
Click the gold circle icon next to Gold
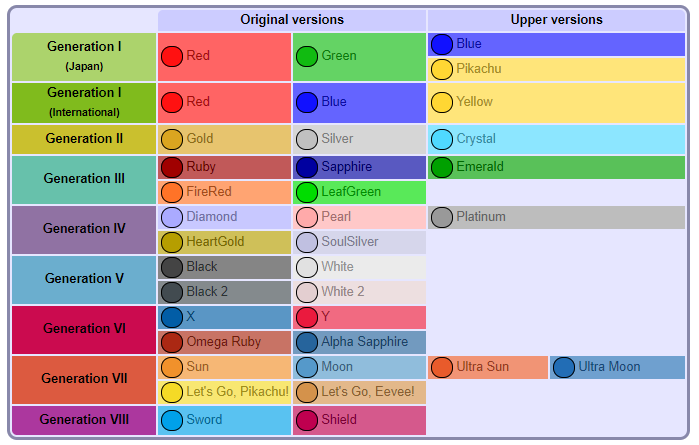click(x=172, y=139)
